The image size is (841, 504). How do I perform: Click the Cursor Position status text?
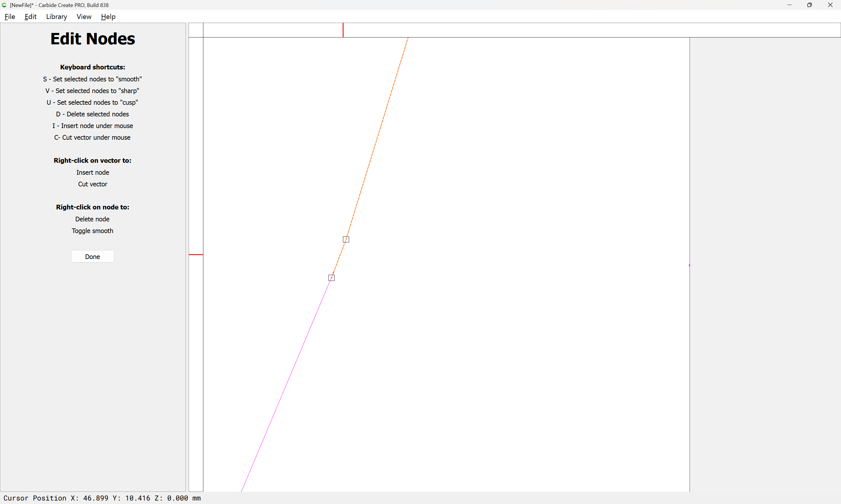click(102, 498)
